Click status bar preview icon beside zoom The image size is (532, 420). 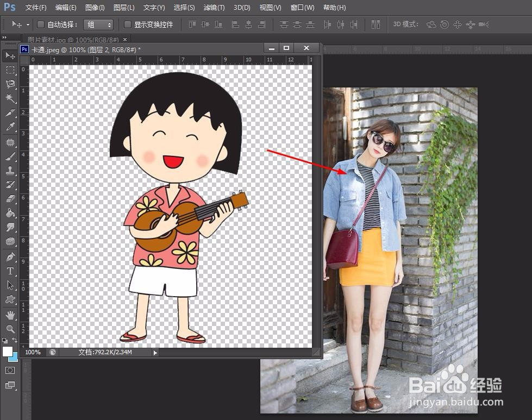(53, 352)
